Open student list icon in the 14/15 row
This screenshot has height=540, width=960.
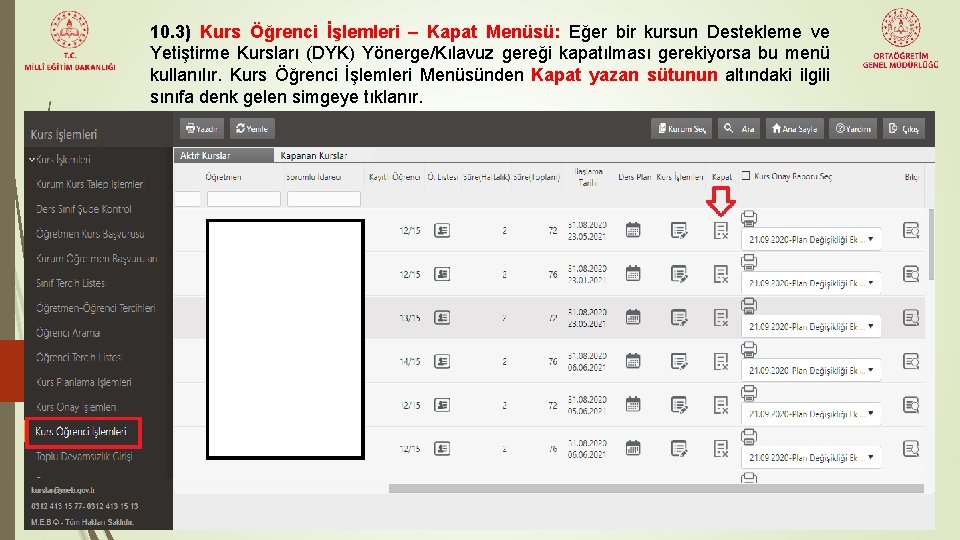pos(442,361)
